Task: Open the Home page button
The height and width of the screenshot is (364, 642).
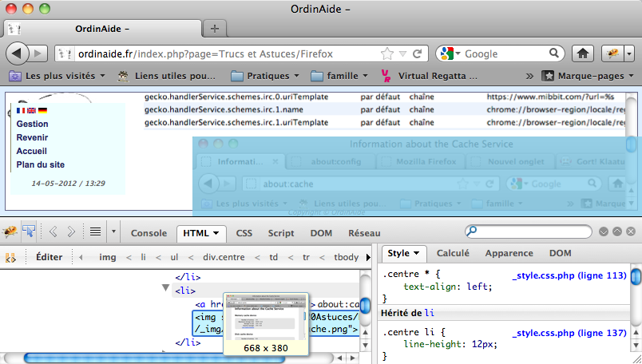Action: [583, 53]
